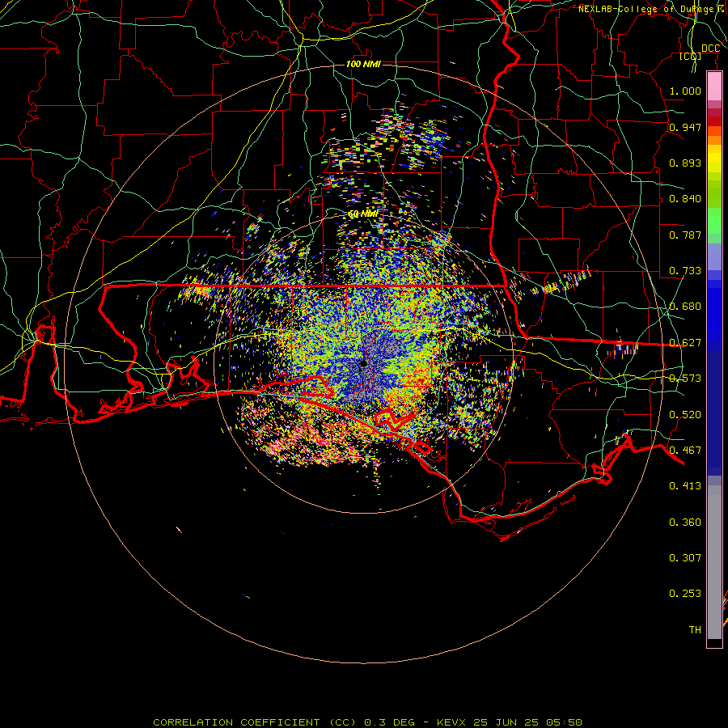The image size is (728, 728).
Task: Pick the pink swatch at the legend top
Action: click(x=714, y=86)
